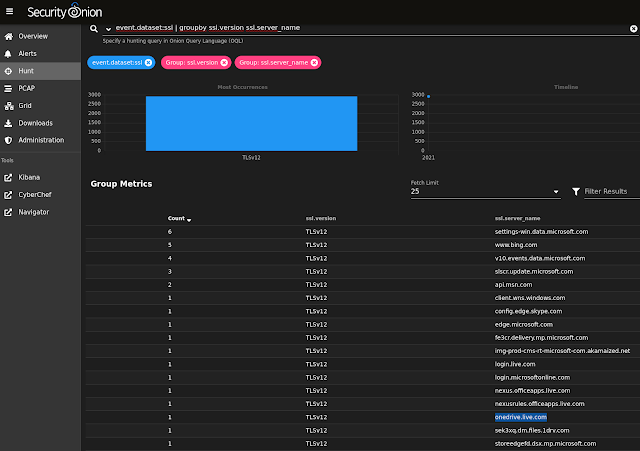Launch the Kibana tool link
640x451 pixels.
tap(40, 178)
